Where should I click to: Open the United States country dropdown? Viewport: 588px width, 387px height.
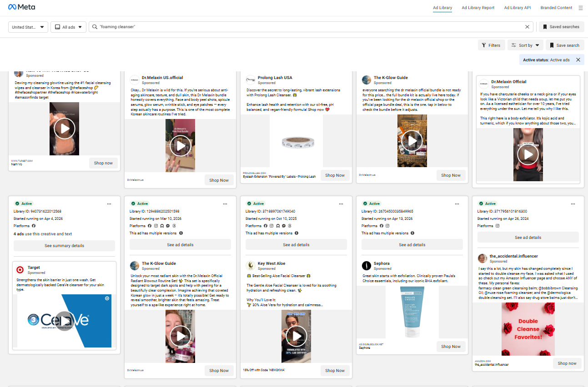coord(28,27)
